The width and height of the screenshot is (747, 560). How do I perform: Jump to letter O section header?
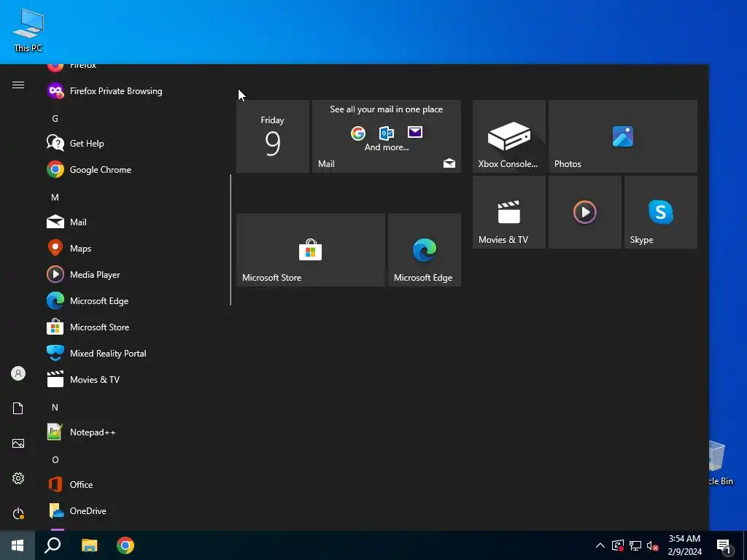(55, 459)
